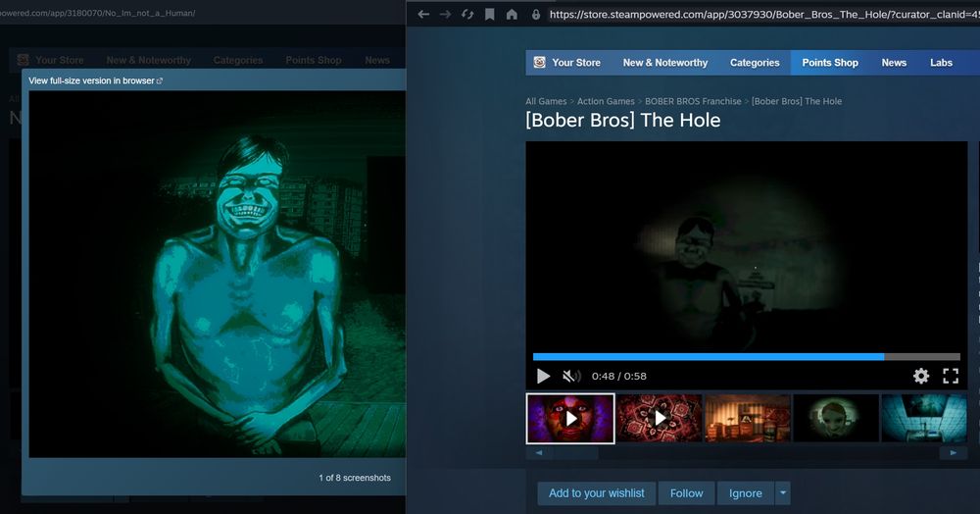Open the BOBER BROS Franchise breadcrumb link
Image resolution: width=980 pixels, height=514 pixels.
coord(693,101)
